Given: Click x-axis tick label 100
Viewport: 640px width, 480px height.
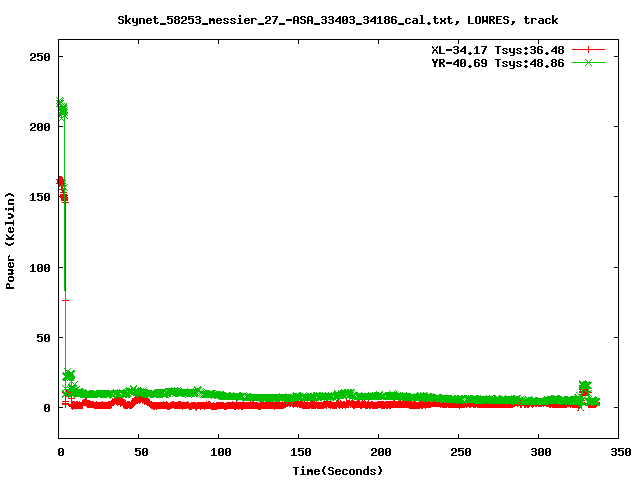Looking at the screenshot, I should tap(221, 452).
